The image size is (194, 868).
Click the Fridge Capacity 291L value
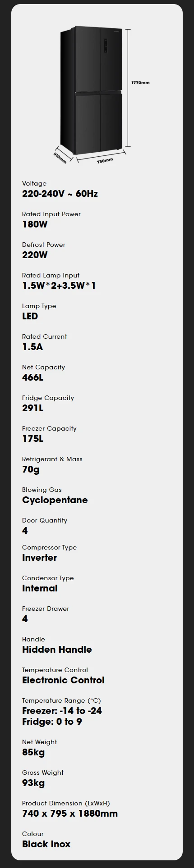(33, 408)
